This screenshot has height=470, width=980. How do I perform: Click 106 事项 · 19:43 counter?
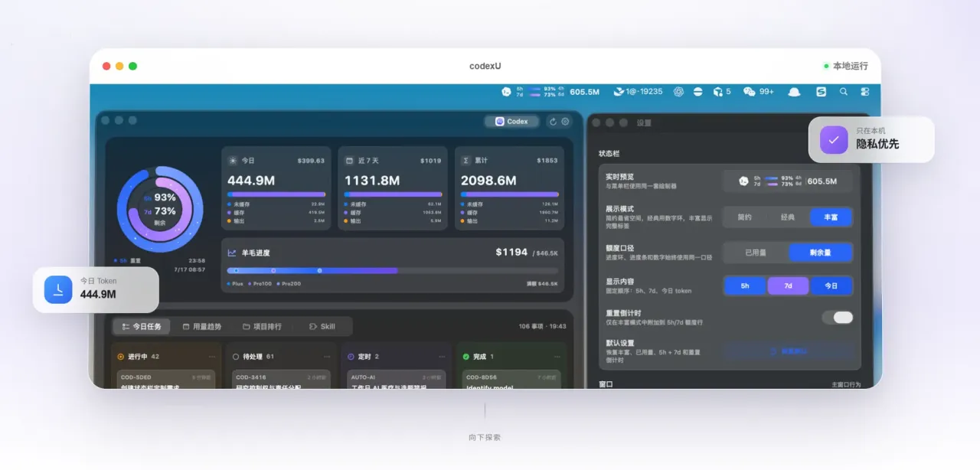tap(543, 326)
